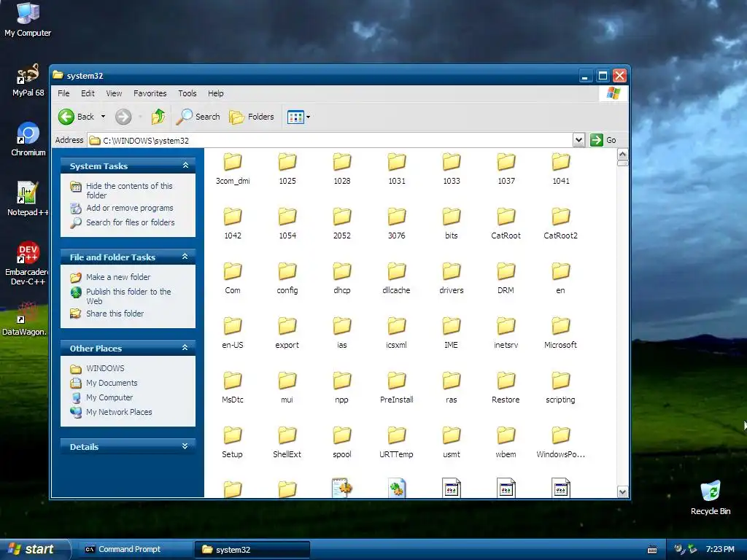Select the 1033 folder

tap(451, 168)
